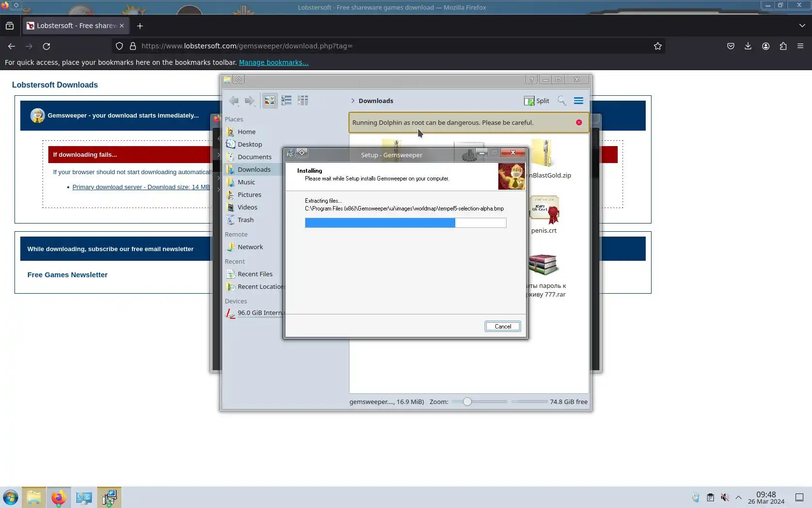Image resolution: width=812 pixels, height=508 pixels.
Task: Open Firefox downloads panel
Action: click(x=748, y=46)
